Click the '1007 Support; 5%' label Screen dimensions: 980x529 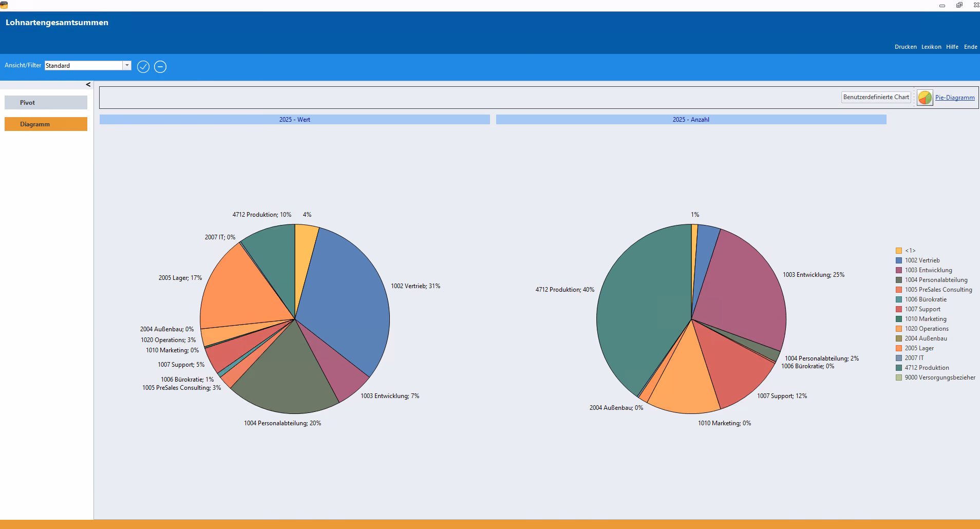[181, 365]
